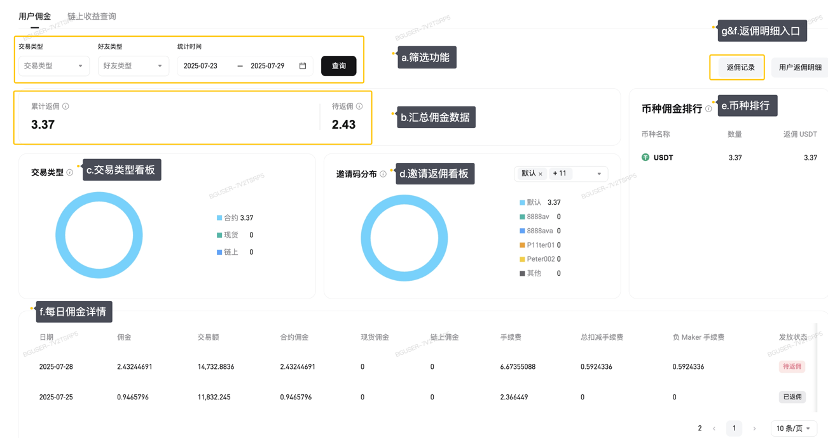Expand the invite code multi-select dropdown

tap(599, 174)
